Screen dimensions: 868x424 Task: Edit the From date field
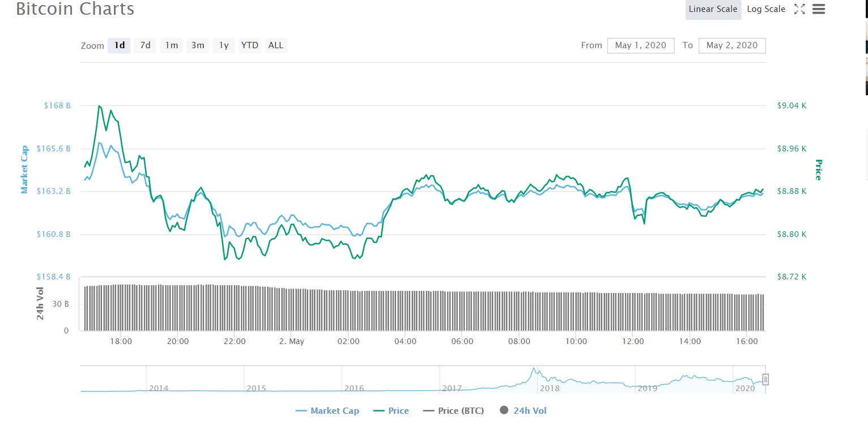pos(641,45)
